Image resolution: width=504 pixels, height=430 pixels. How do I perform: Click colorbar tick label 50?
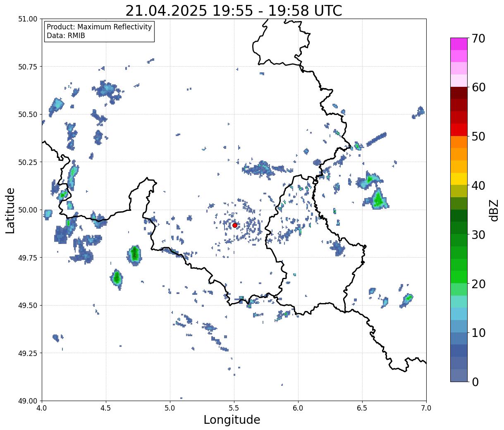click(x=478, y=136)
